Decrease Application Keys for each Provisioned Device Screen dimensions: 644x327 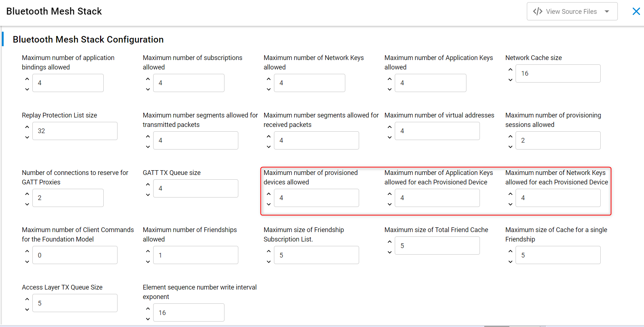[x=390, y=204]
